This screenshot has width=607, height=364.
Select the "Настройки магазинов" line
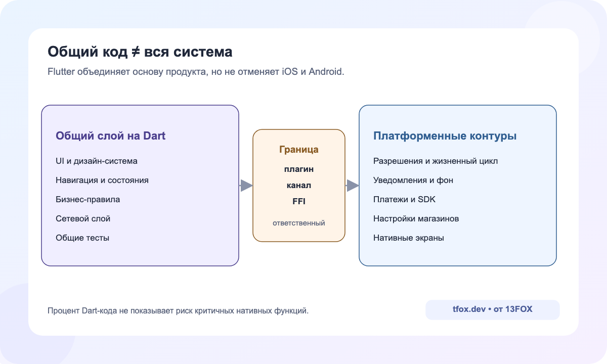click(416, 218)
